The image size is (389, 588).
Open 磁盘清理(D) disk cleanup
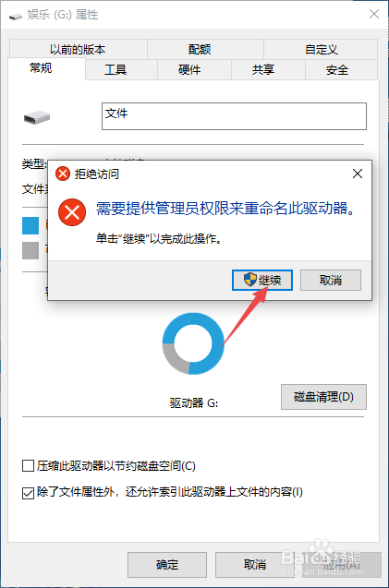click(x=323, y=397)
